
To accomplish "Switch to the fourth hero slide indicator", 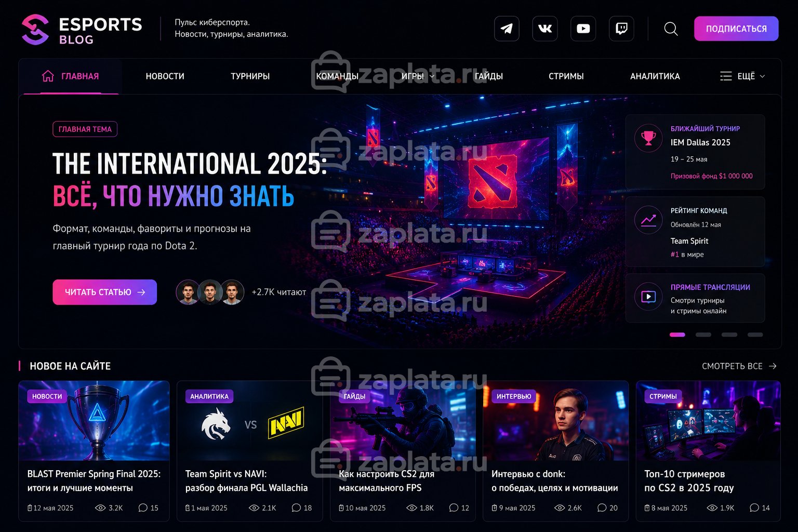I will (755, 335).
